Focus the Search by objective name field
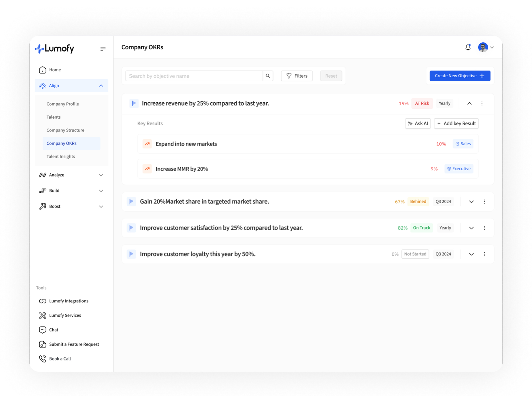 point(194,76)
